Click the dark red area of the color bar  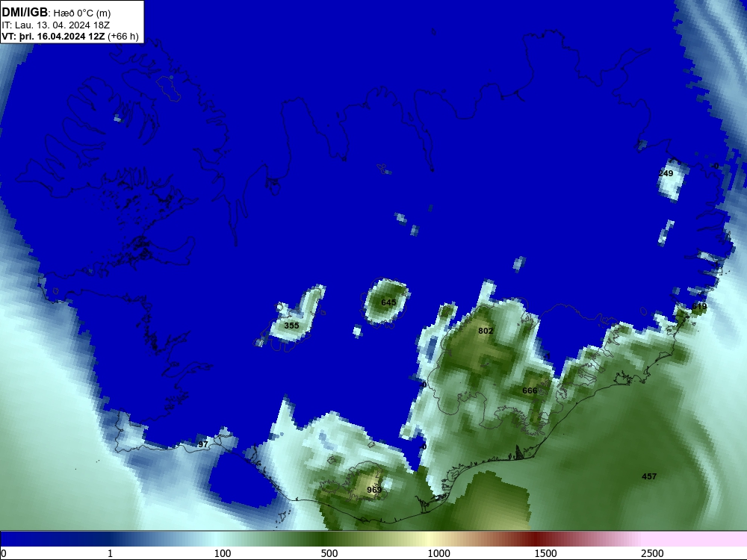point(536,539)
